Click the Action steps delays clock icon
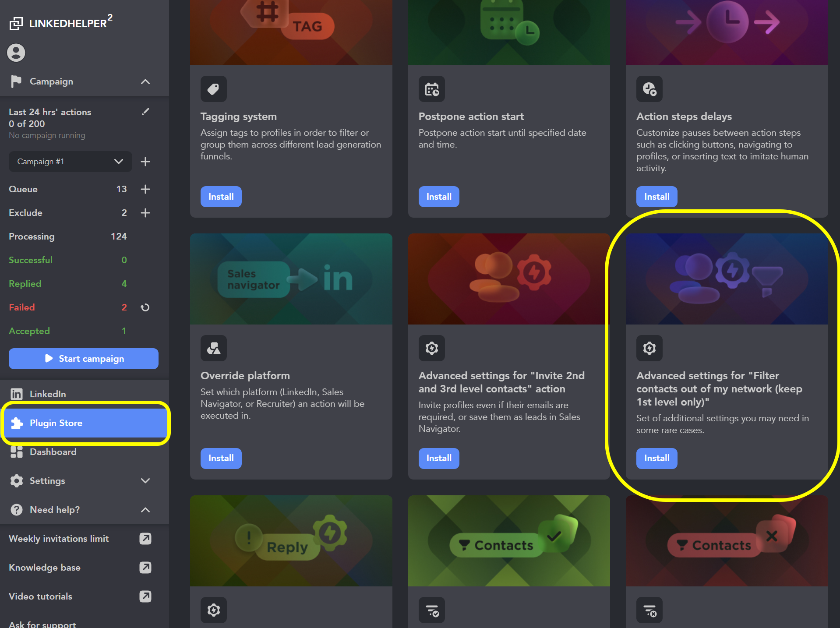The width and height of the screenshot is (840, 628). 649,89
